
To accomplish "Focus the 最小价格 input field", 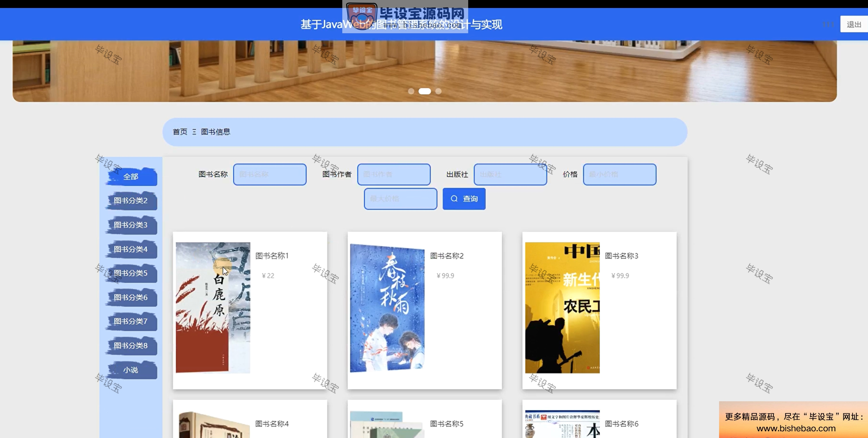I will pyautogui.click(x=620, y=174).
